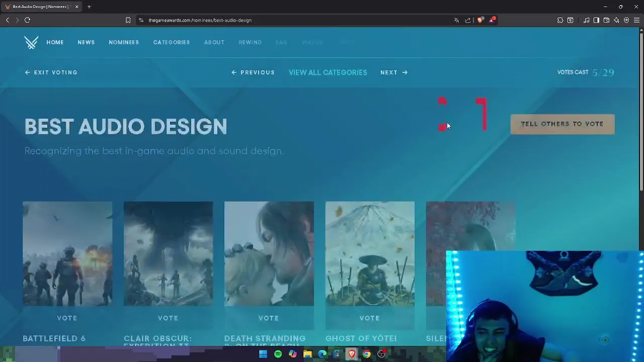Open Microsoft Edge from the taskbar
Image resolution: width=644 pixels, height=362 pixels.
322,354
